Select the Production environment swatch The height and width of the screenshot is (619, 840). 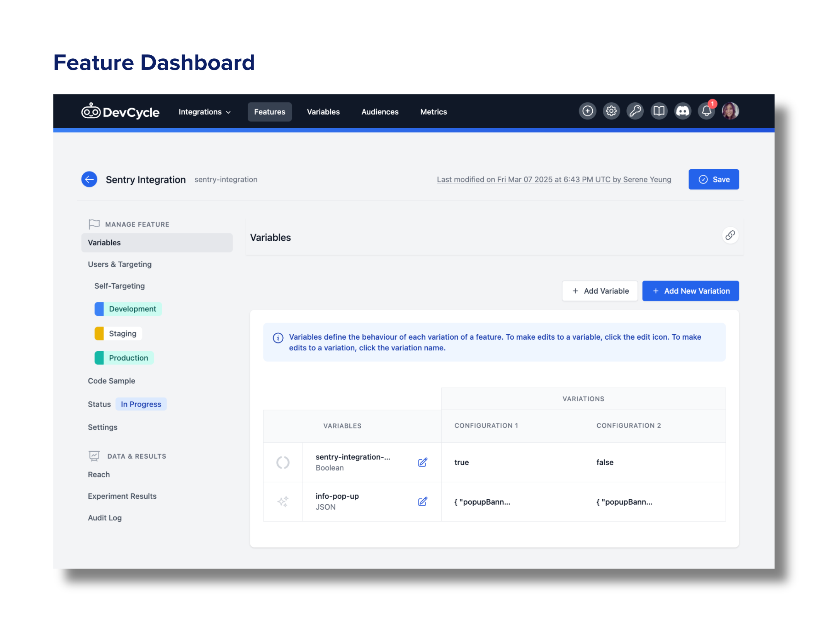(99, 358)
